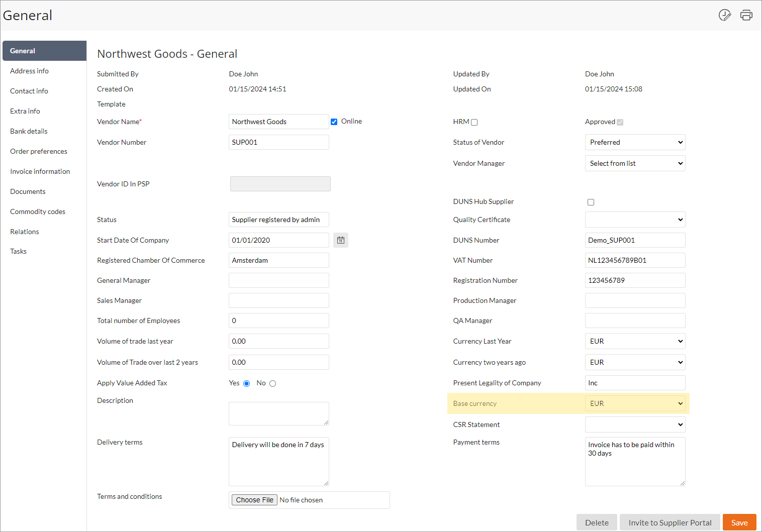Open the Documents section

coord(28,191)
